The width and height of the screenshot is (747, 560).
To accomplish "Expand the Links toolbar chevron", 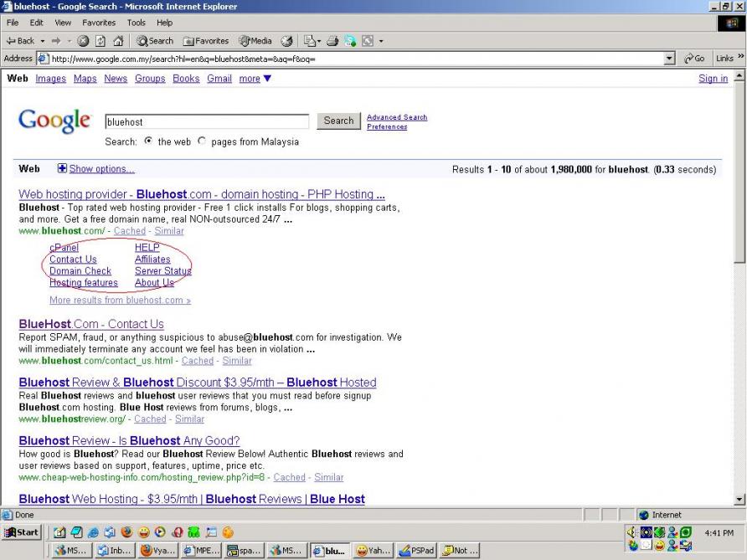I will pyautogui.click(x=741, y=57).
